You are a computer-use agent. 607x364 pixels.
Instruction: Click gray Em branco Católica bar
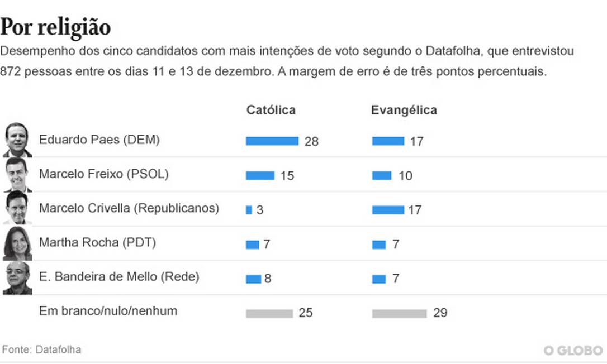(269, 313)
